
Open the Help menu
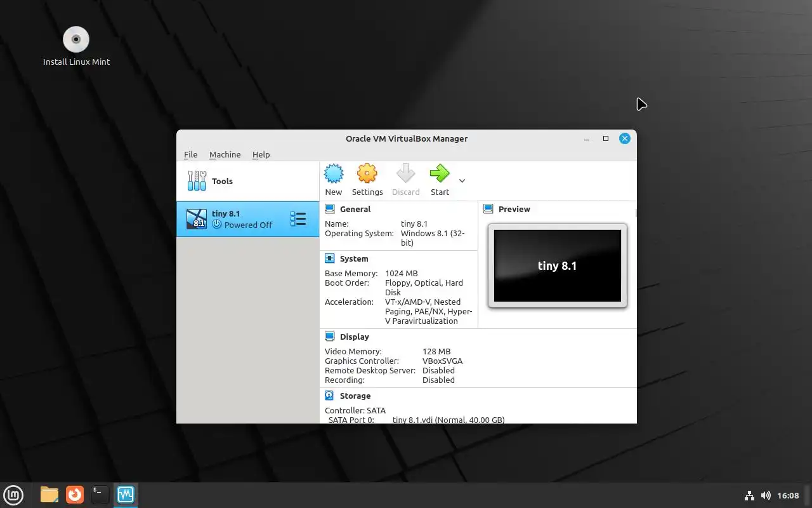point(261,154)
